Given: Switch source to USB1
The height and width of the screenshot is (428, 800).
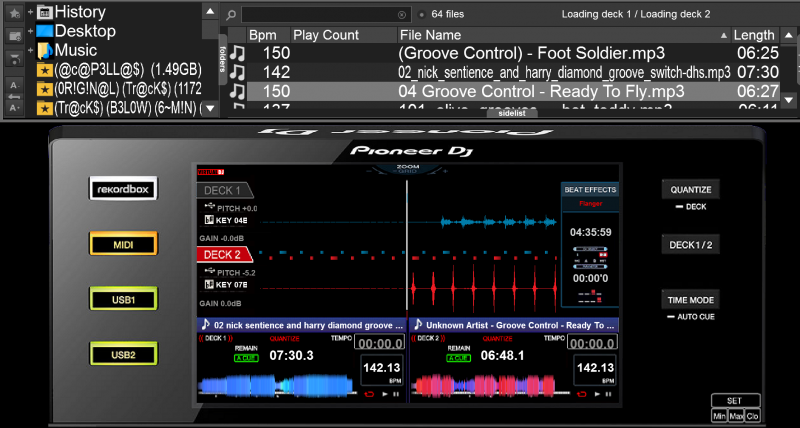Looking at the screenshot, I should click(117, 299).
